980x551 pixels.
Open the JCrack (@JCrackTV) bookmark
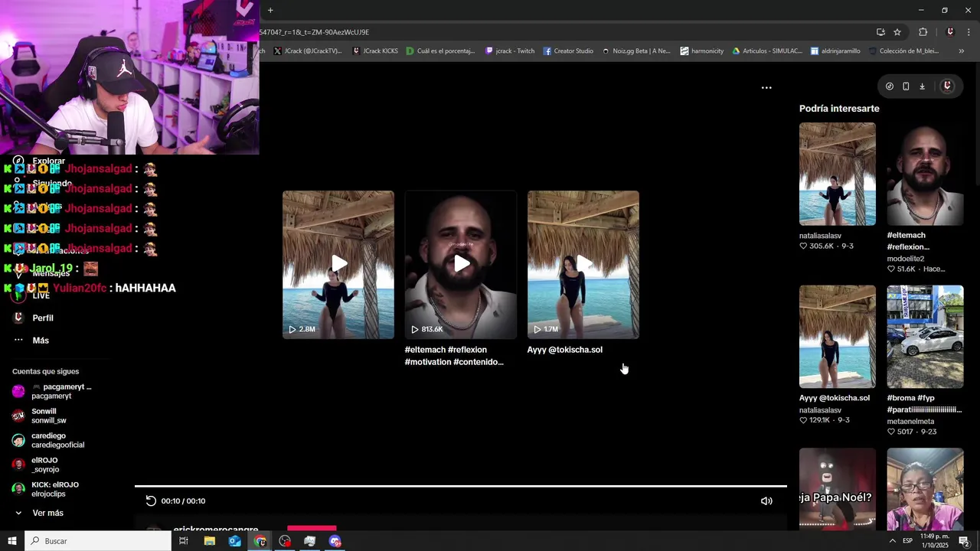pyautogui.click(x=308, y=51)
